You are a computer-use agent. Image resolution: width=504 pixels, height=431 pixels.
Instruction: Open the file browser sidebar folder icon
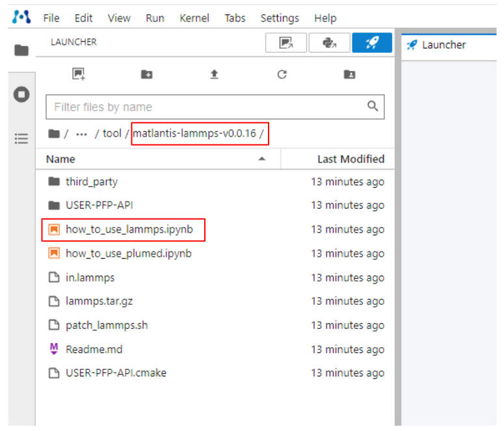coord(21,50)
